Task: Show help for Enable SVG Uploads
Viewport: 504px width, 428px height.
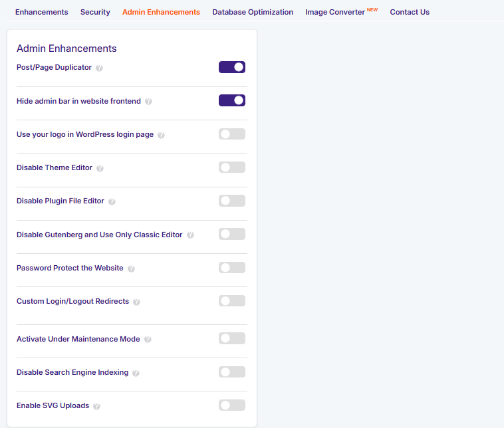Action: pos(96,406)
